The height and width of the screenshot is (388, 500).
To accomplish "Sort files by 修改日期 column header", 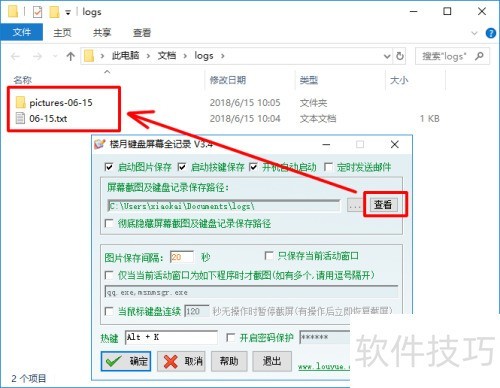I will click(228, 80).
